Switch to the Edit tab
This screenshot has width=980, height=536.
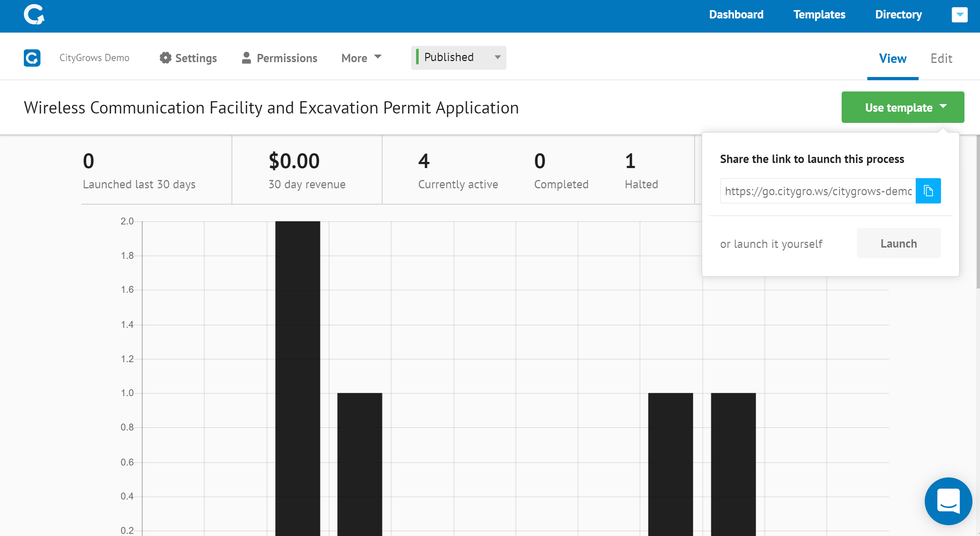941,59
